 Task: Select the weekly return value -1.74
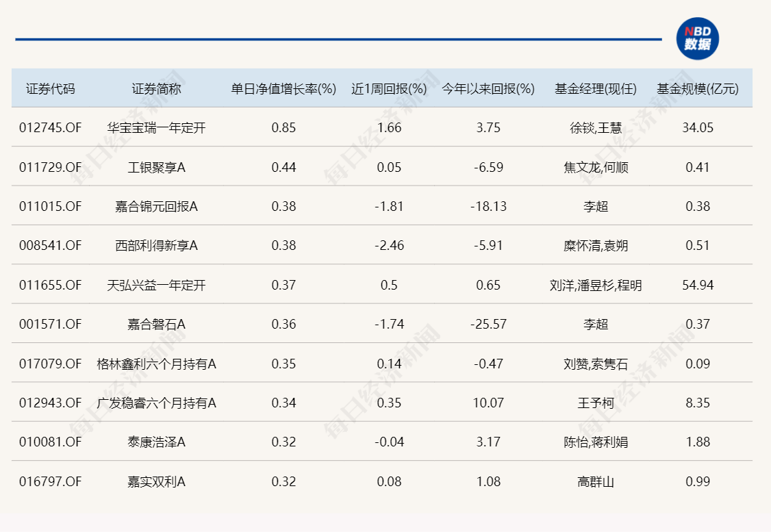[389, 324]
